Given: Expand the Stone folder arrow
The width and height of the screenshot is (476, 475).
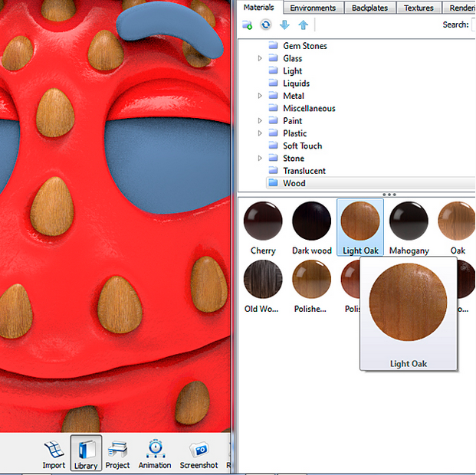Looking at the screenshot, I should pyautogui.click(x=261, y=159).
